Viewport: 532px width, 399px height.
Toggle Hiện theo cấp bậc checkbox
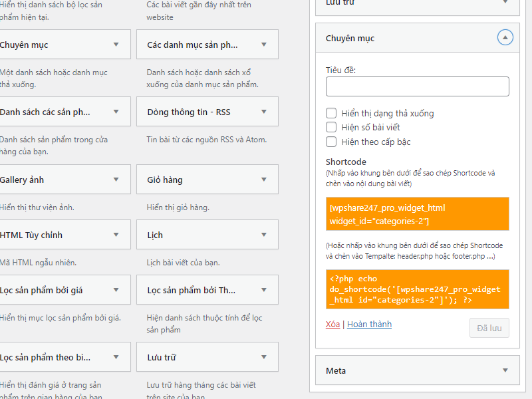(x=331, y=142)
